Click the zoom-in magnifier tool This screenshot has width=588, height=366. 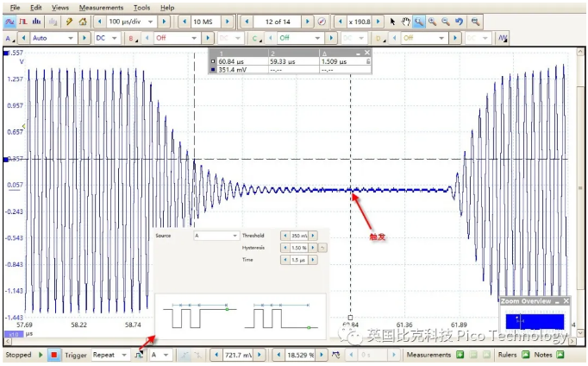(432, 21)
